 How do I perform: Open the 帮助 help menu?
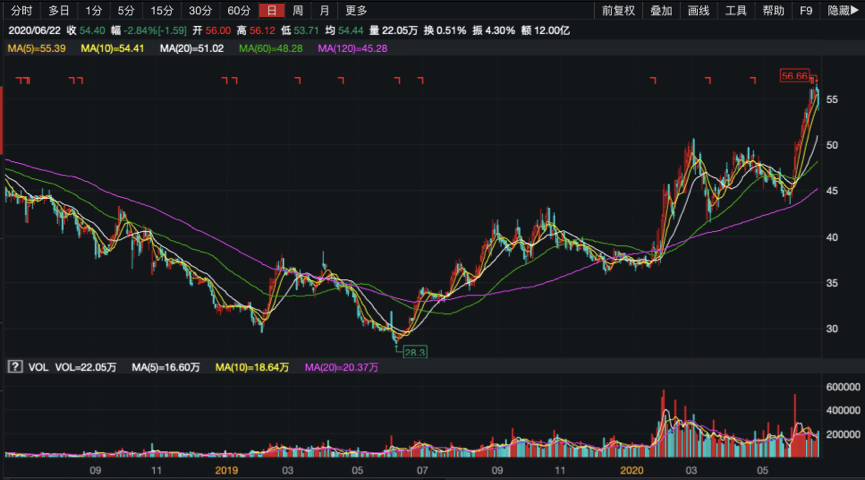[x=773, y=11]
